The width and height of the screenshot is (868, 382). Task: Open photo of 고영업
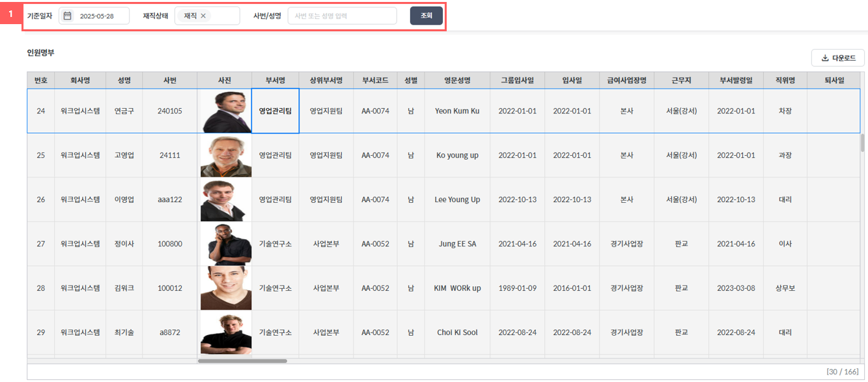click(225, 155)
